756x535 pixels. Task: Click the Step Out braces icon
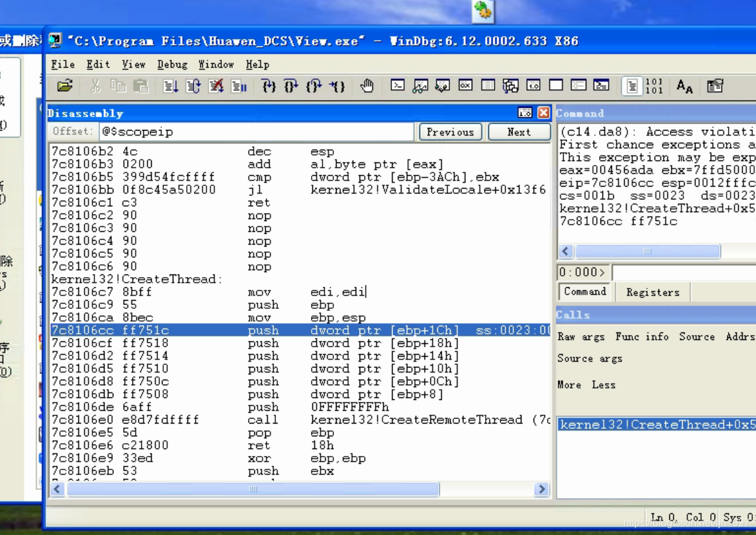[314, 86]
